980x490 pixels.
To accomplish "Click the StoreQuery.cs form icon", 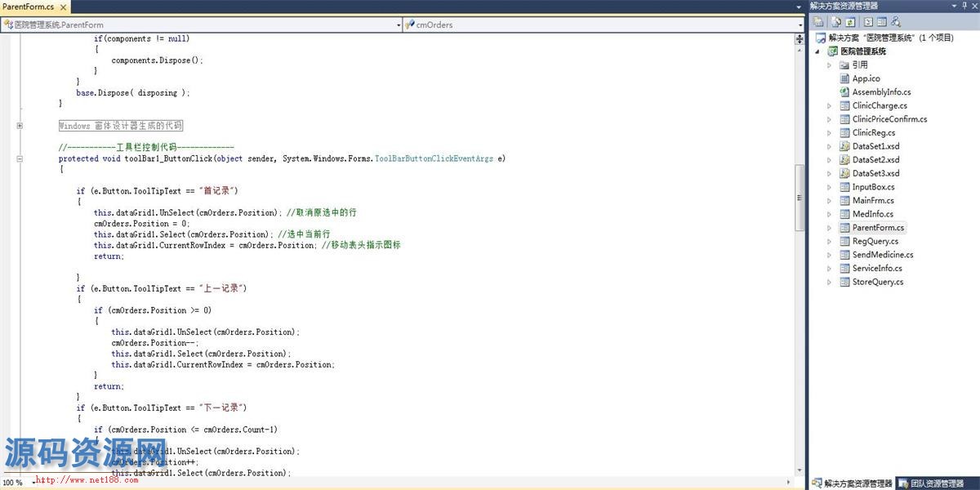I will click(x=844, y=282).
